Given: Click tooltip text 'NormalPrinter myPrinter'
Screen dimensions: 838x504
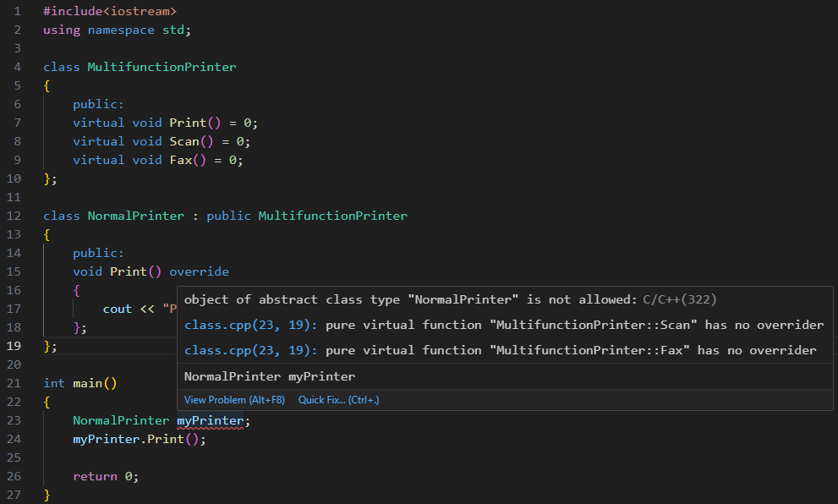Looking at the screenshot, I should tap(270, 376).
